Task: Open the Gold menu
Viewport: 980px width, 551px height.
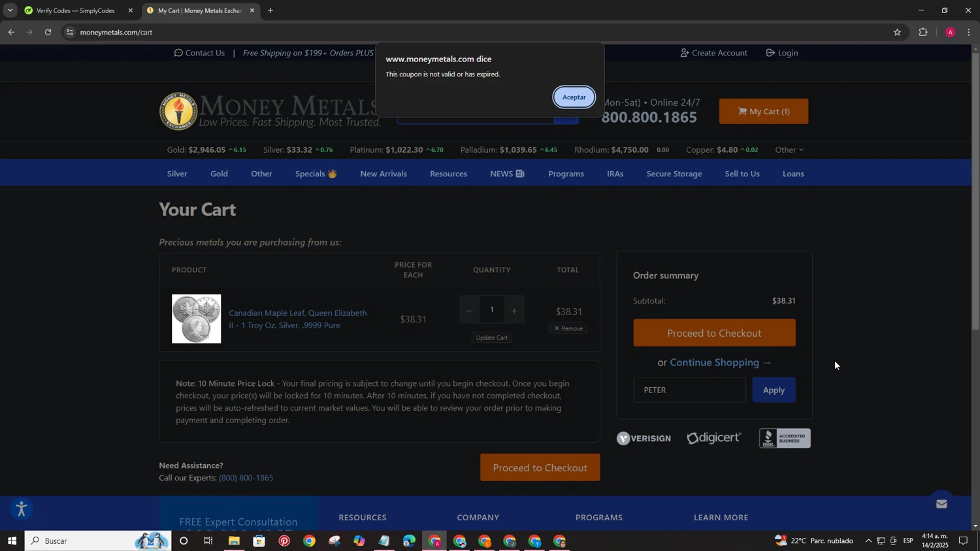Action: click(219, 174)
